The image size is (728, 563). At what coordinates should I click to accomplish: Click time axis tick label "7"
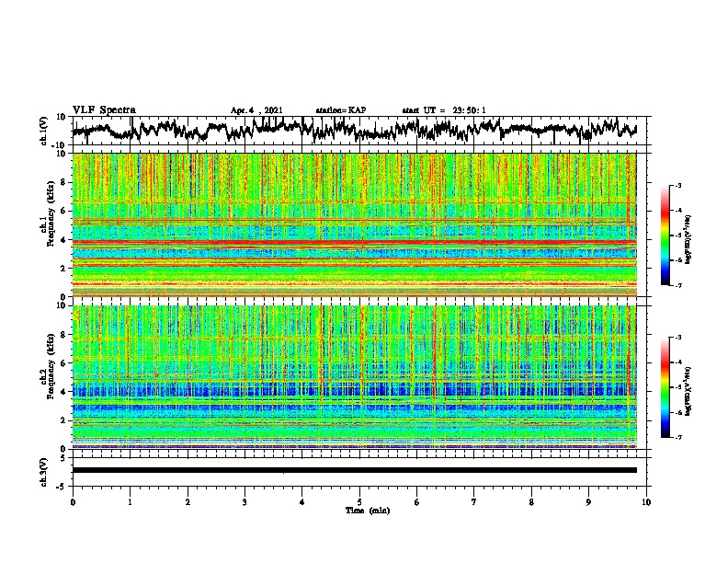click(474, 502)
